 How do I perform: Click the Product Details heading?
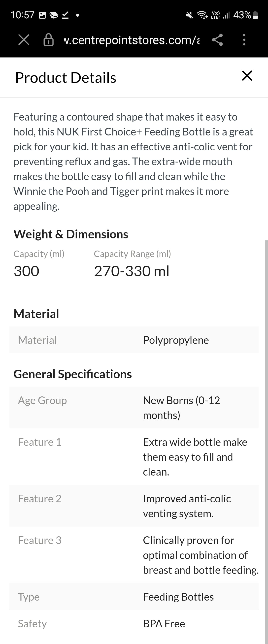coord(66,77)
